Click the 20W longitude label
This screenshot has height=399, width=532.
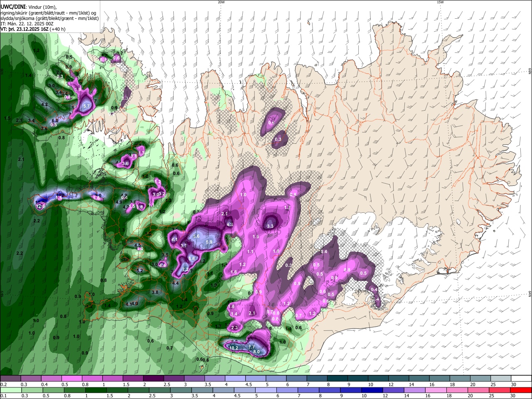tap(221, 2)
